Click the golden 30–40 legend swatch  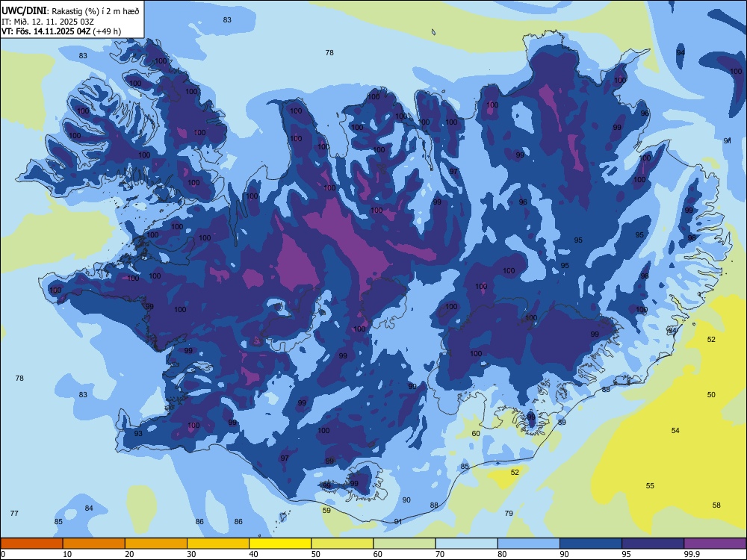pos(218,544)
